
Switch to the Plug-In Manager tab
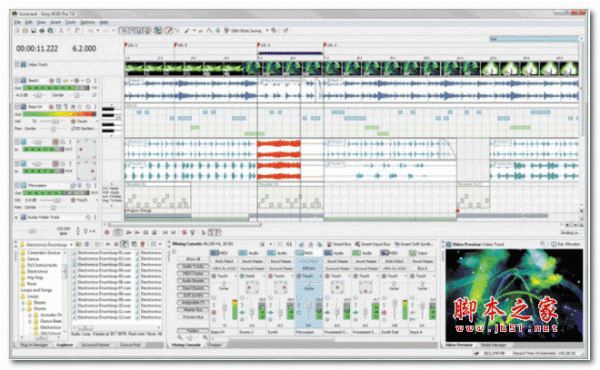(34, 345)
